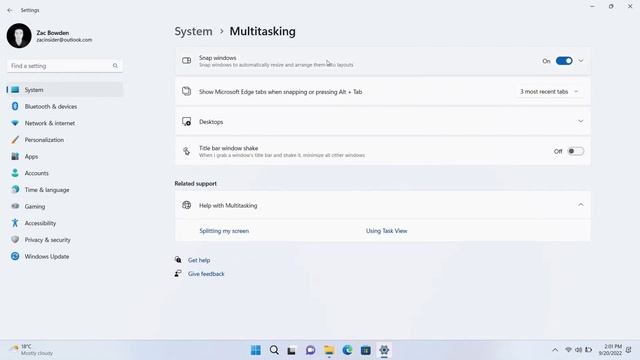Viewport: 640px width, 360px height.
Task: Open taskbar Search magnifier
Action: point(274,350)
